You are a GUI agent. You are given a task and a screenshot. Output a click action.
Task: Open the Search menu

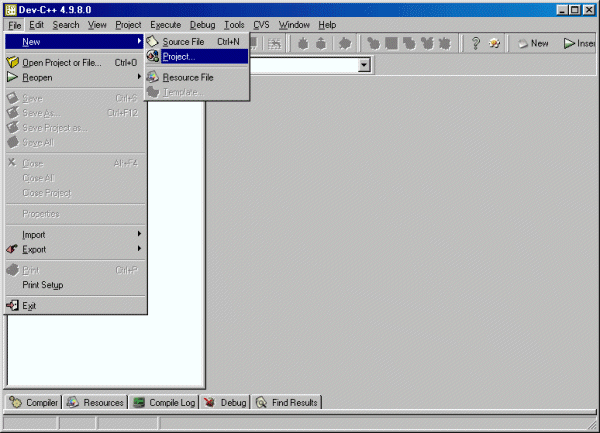(66, 25)
